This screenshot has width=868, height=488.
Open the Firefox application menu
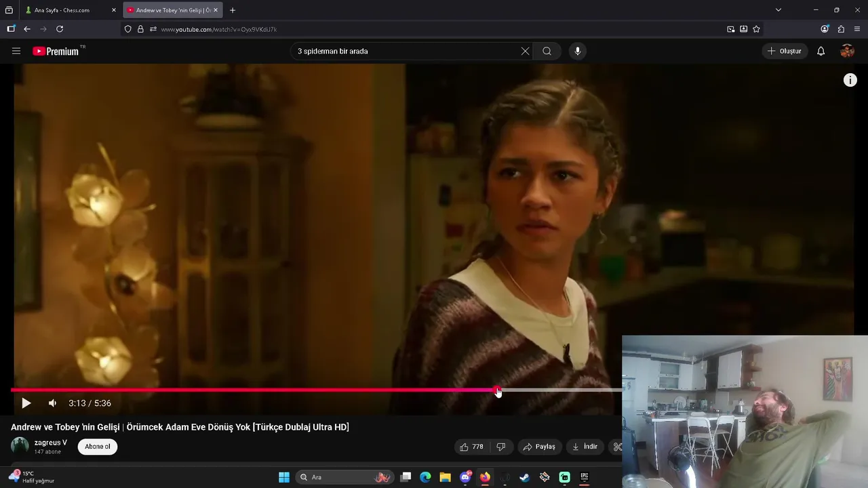click(x=857, y=29)
